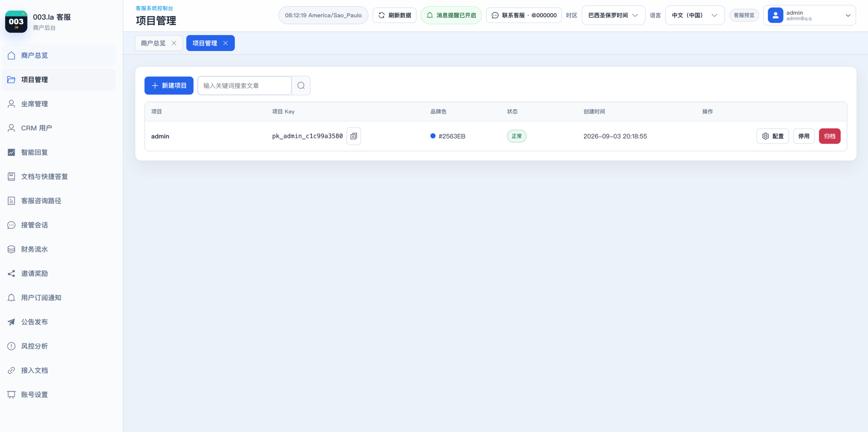Select 项目管理 in the sidebar

tap(58, 80)
